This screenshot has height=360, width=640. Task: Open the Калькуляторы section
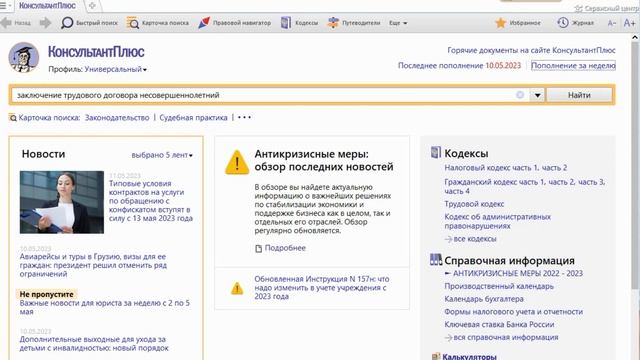pos(464,356)
